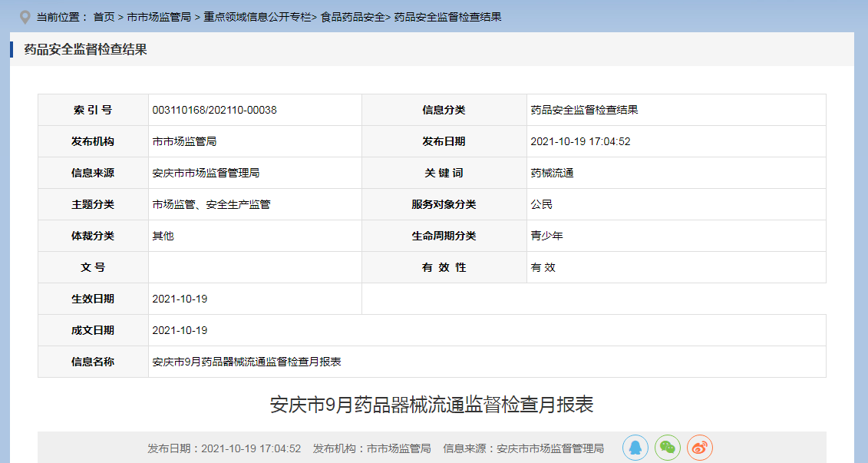Click the 有效性 label cell

[x=444, y=268]
